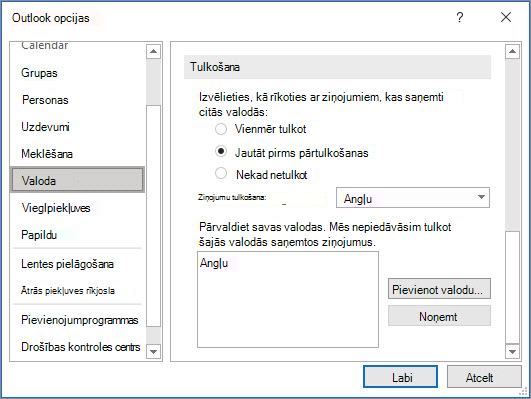Select Jautāt pirms pārtulkošanas option
The width and height of the screenshot is (531, 399).
pos(221,151)
